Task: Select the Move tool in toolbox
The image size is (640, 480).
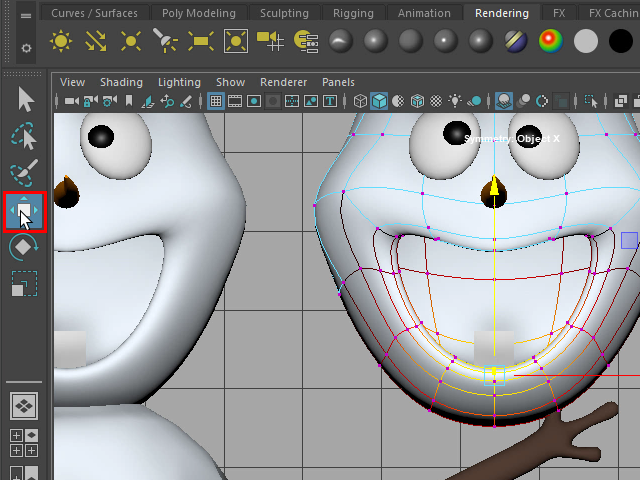Action: click(25, 210)
